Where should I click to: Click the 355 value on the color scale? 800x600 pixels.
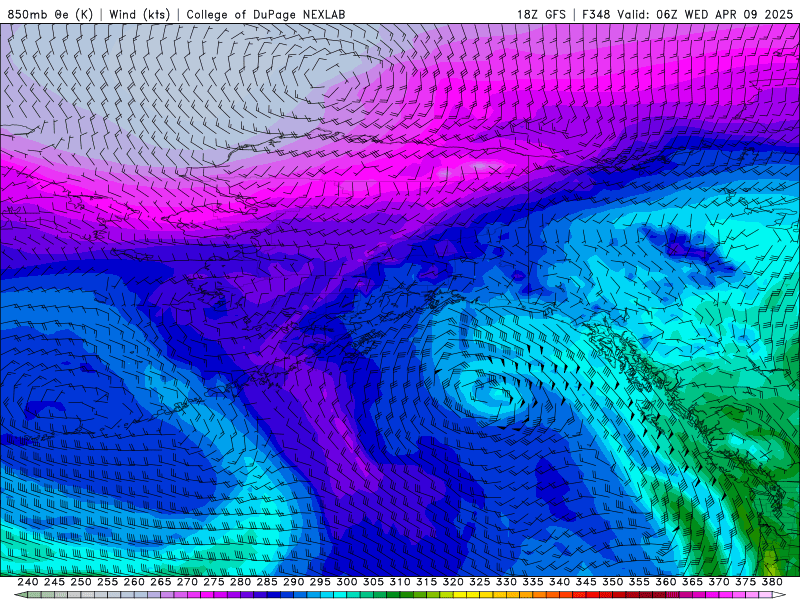coord(639,582)
